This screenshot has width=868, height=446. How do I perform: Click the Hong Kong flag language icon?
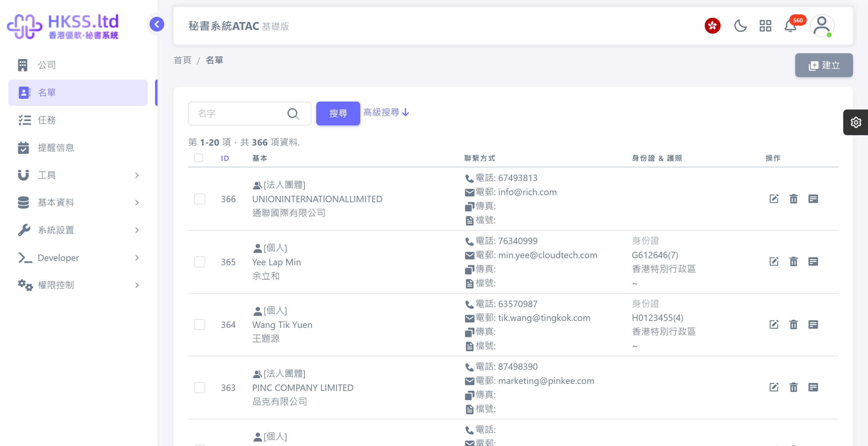[712, 26]
